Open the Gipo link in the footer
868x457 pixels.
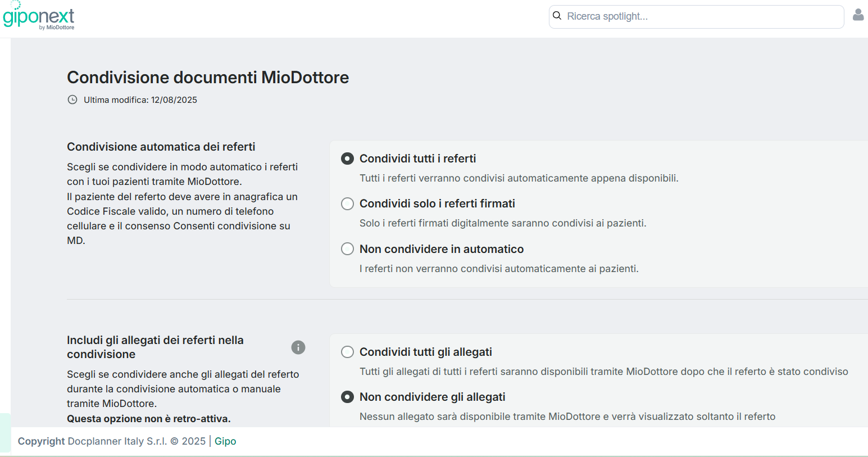coord(225,441)
